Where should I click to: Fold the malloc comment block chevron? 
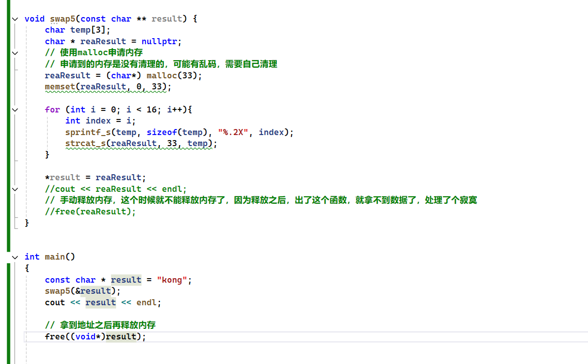tap(15, 53)
